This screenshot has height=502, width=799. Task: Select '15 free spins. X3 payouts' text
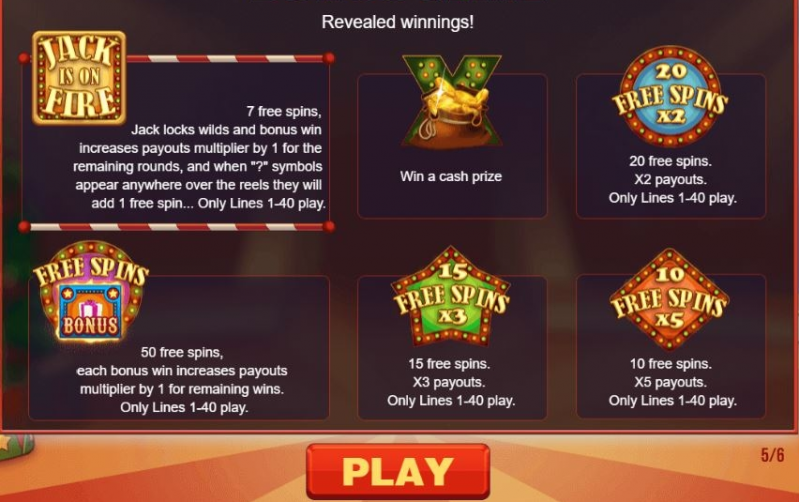(x=449, y=373)
